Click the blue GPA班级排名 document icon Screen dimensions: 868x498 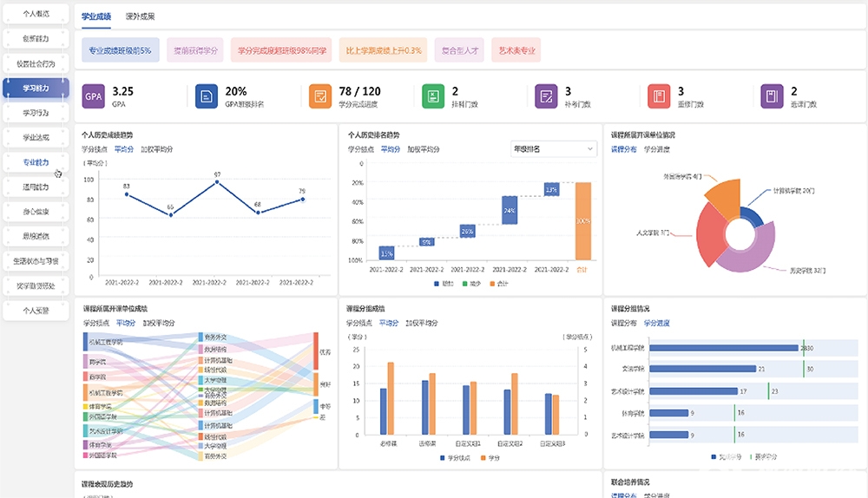[x=207, y=96]
